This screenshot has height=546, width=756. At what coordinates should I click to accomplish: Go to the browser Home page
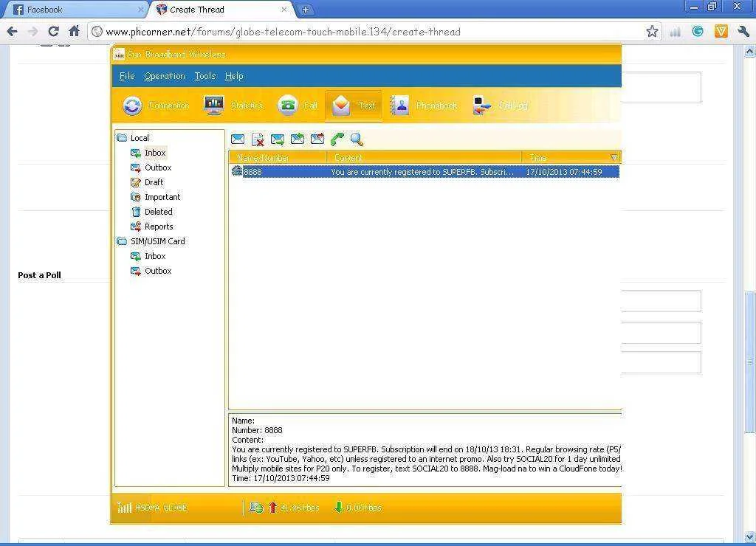coord(74,32)
